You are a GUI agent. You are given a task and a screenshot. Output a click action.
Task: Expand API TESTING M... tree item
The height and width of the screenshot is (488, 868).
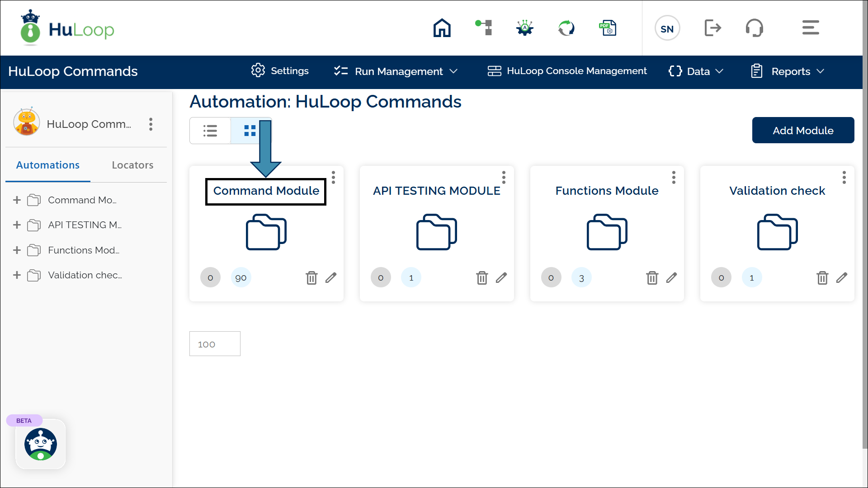[x=17, y=225]
